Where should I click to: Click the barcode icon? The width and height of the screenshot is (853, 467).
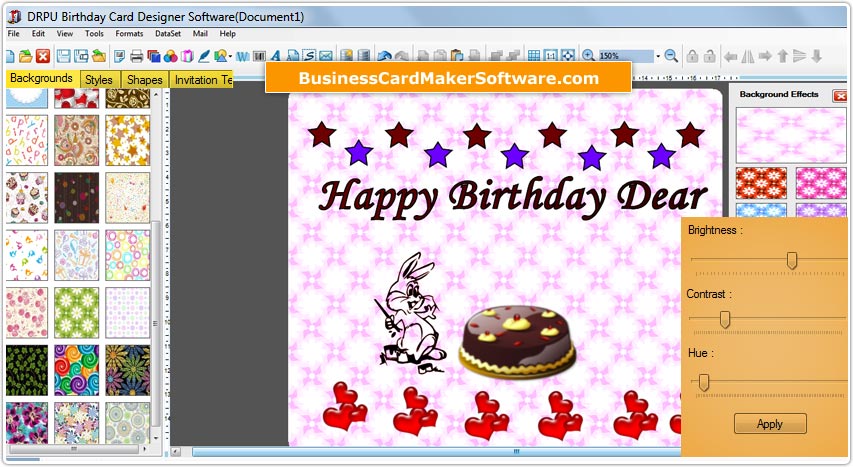[x=259, y=56]
